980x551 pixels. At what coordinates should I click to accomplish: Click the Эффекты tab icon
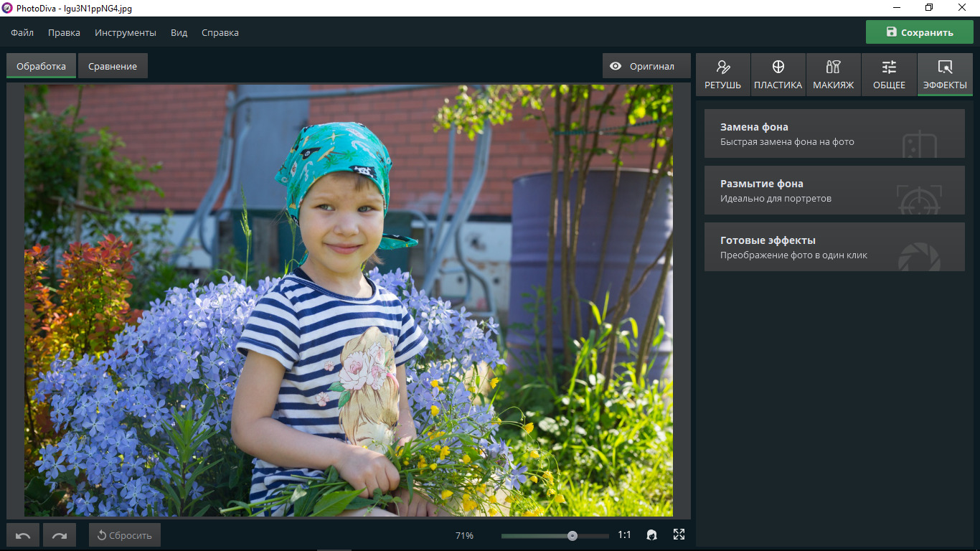click(945, 67)
